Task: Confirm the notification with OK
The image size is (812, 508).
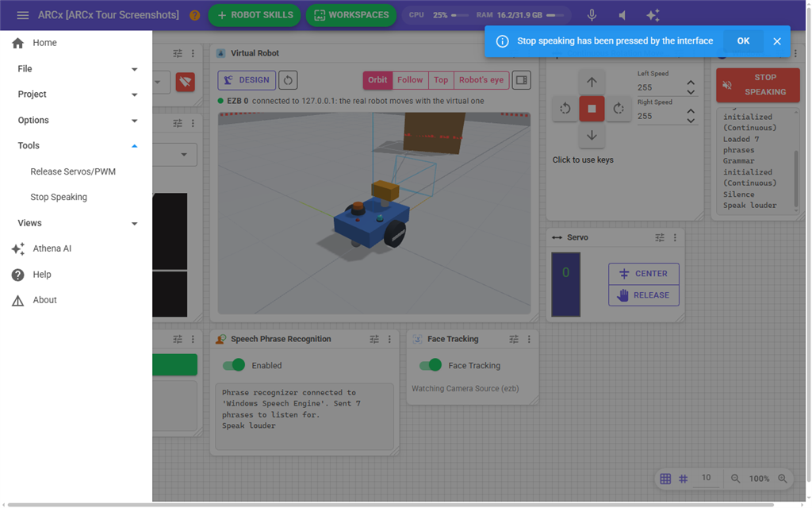Action: pos(743,41)
